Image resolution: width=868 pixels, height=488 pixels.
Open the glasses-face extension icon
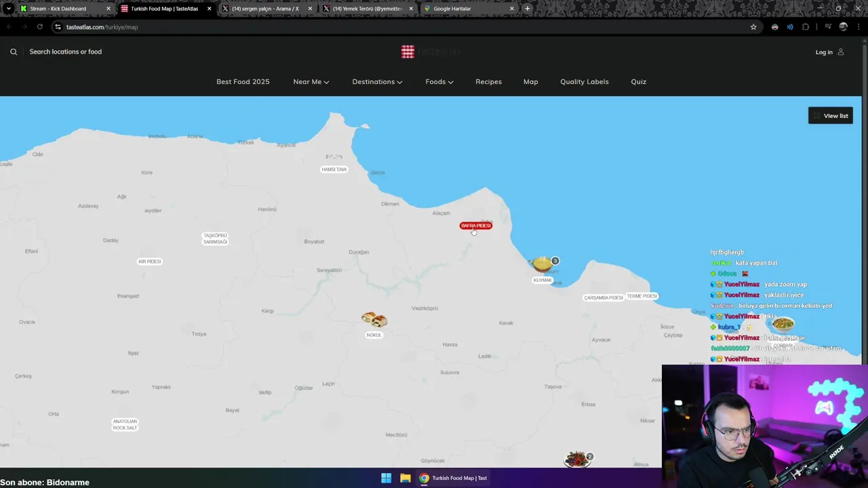(775, 27)
